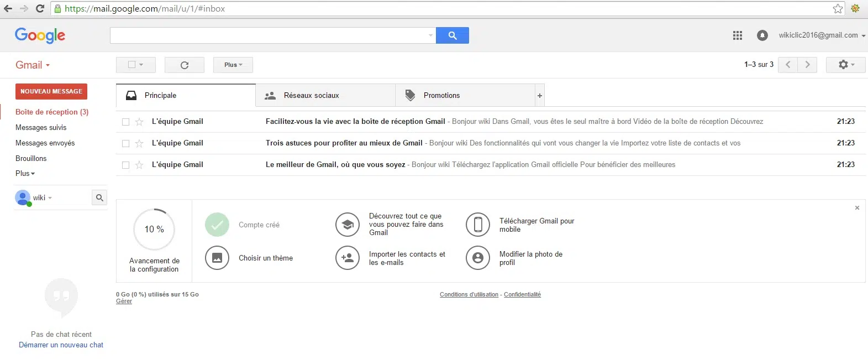Bookmark this page with the star icon

pos(838,8)
